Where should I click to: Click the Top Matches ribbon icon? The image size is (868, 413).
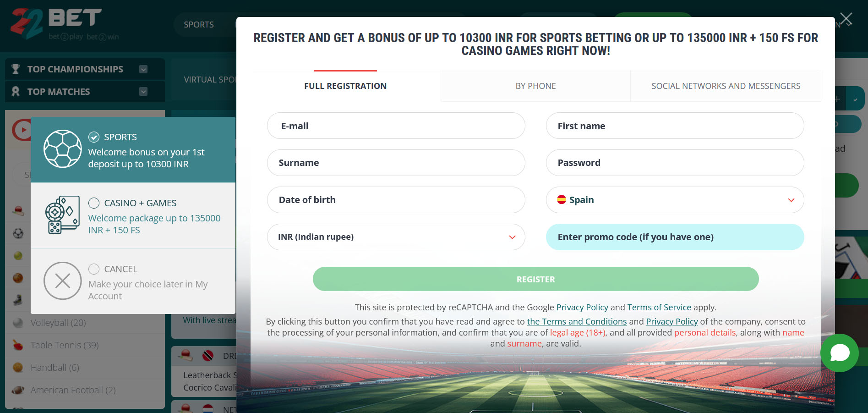pos(16,92)
